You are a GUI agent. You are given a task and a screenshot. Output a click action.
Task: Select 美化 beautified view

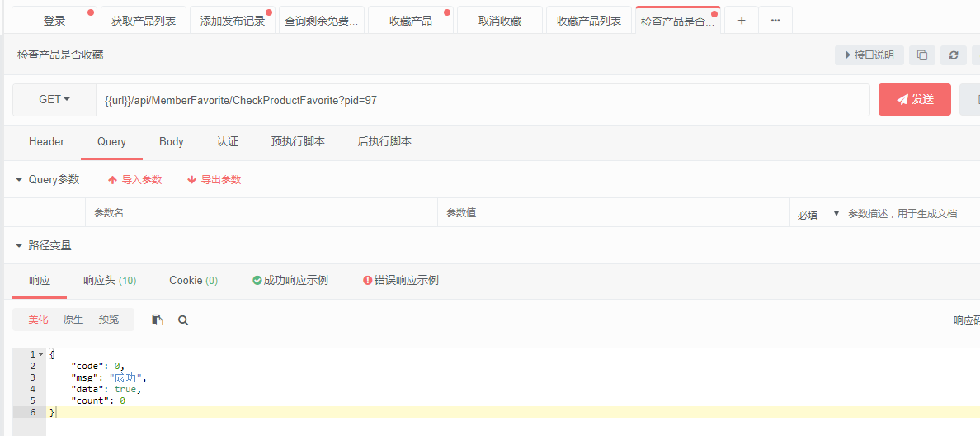coord(37,320)
